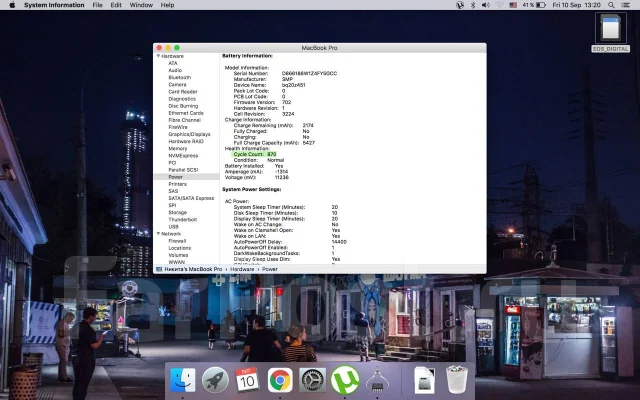Screen dimensions: 640x400
Task: Open Finder from the Dock
Action: [x=182, y=380]
